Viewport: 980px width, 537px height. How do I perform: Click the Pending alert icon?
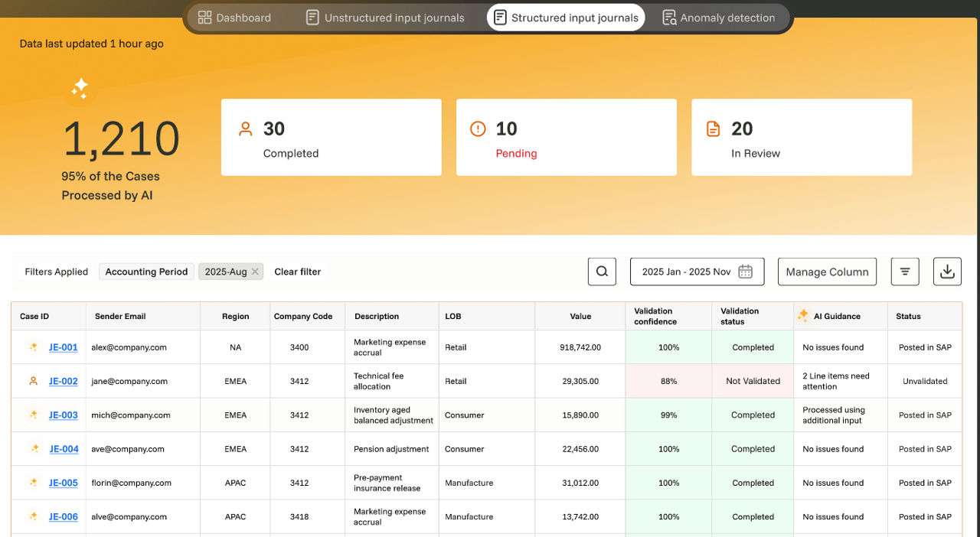[478, 129]
